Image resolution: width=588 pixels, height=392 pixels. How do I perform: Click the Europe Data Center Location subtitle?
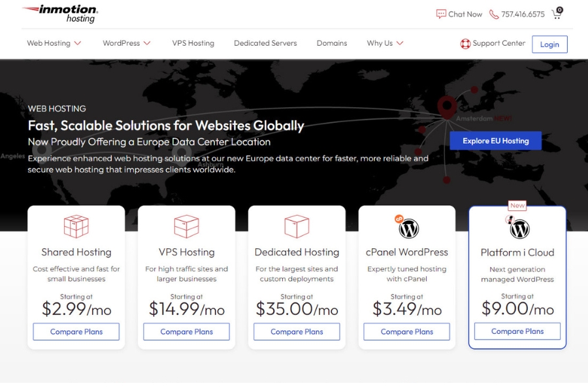(x=149, y=142)
